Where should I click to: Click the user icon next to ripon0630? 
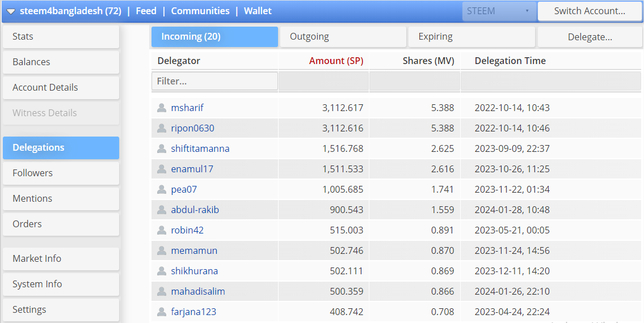162,128
